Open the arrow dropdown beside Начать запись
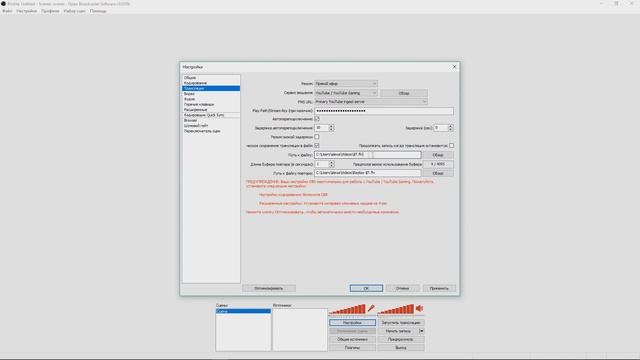 point(422,331)
